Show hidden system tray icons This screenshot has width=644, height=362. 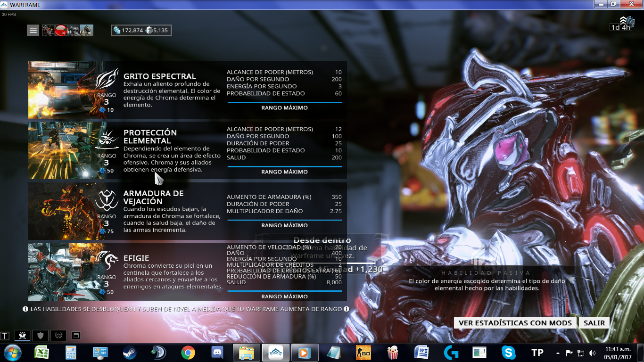click(x=558, y=353)
